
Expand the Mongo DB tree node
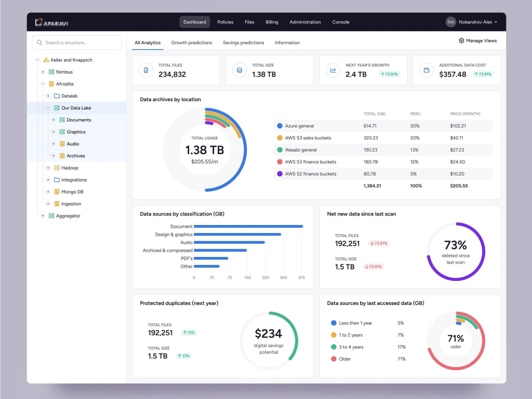(x=48, y=192)
